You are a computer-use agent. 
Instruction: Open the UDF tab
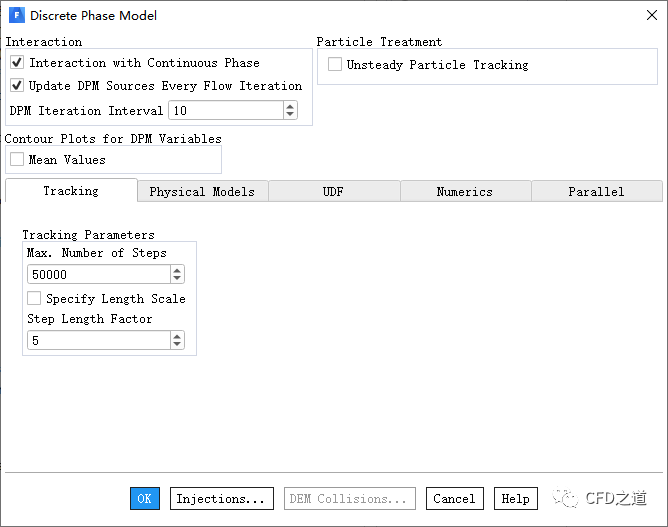[x=333, y=191]
